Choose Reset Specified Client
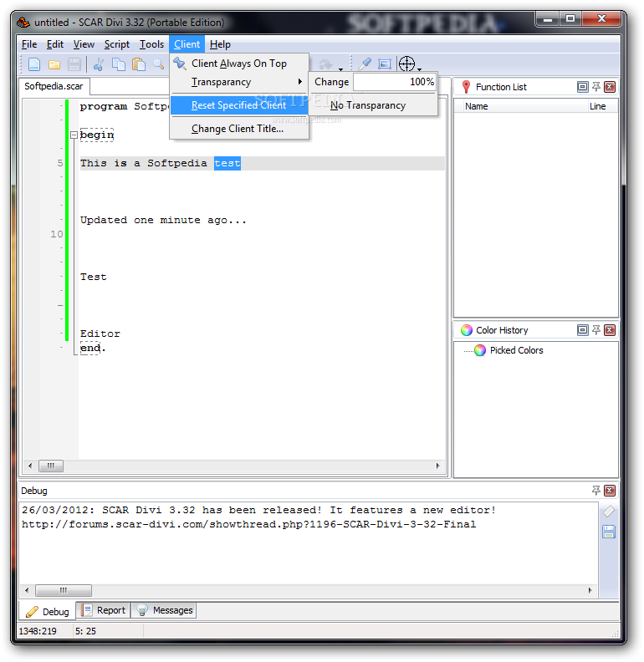The height and width of the screenshot is (662, 644). coord(238,105)
